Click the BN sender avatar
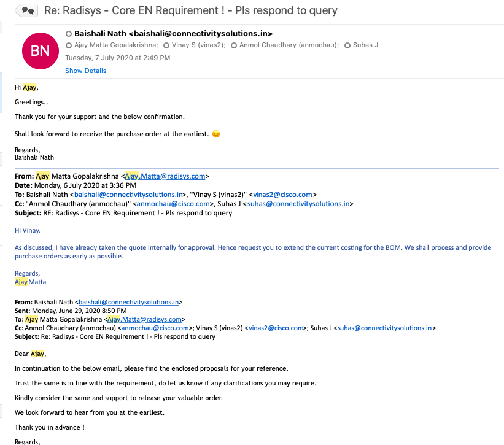The image size is (504, 445). pos(40,51)
